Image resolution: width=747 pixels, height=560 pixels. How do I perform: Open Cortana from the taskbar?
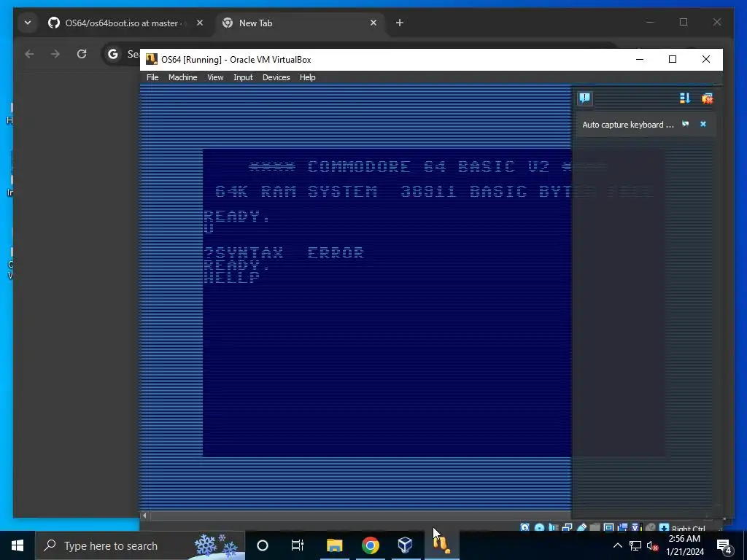point(263,545)
